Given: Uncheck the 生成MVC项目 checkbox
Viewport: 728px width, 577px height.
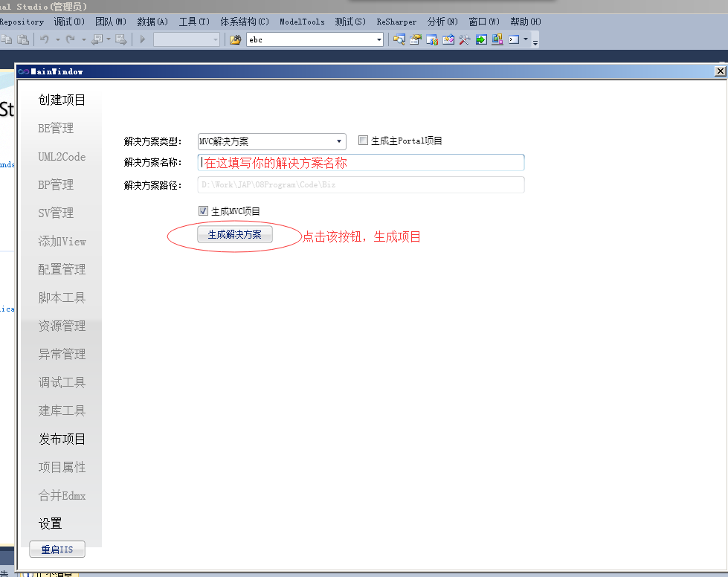Looking at the screenshot, I should (204, 211).
